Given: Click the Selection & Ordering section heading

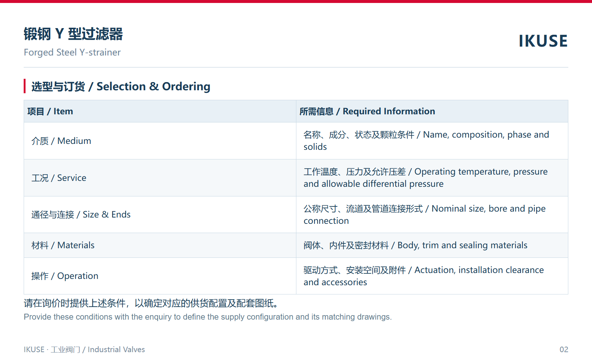Looking at the screenshot, I should pyautogui.click(x=121, y=87).
